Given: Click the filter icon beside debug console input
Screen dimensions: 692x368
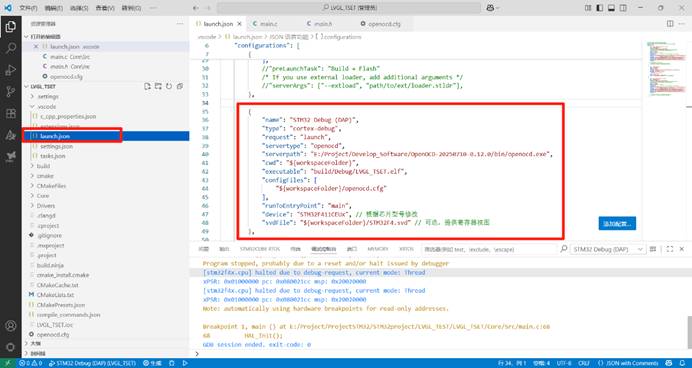Looking at the screenshot, I should [564, 249].
